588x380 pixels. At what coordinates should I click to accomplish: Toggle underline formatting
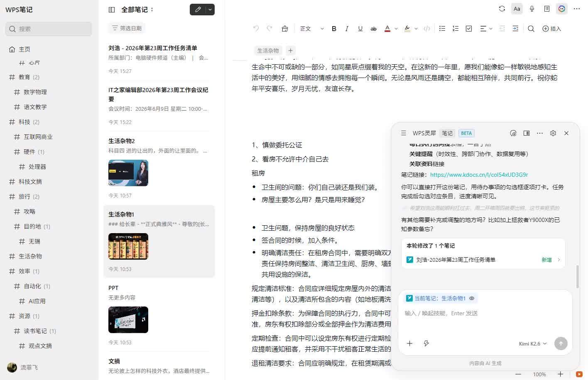click(x=360, y=29)
